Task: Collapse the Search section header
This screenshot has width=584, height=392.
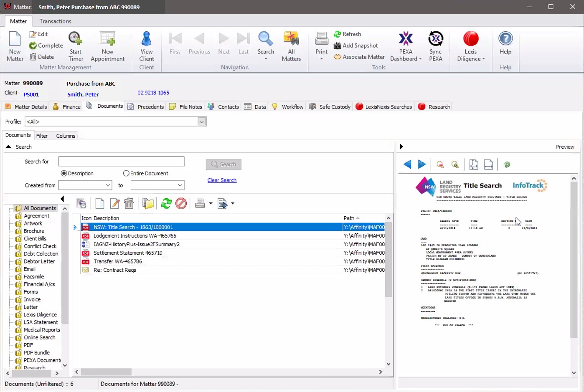Action: coord(8,147)
